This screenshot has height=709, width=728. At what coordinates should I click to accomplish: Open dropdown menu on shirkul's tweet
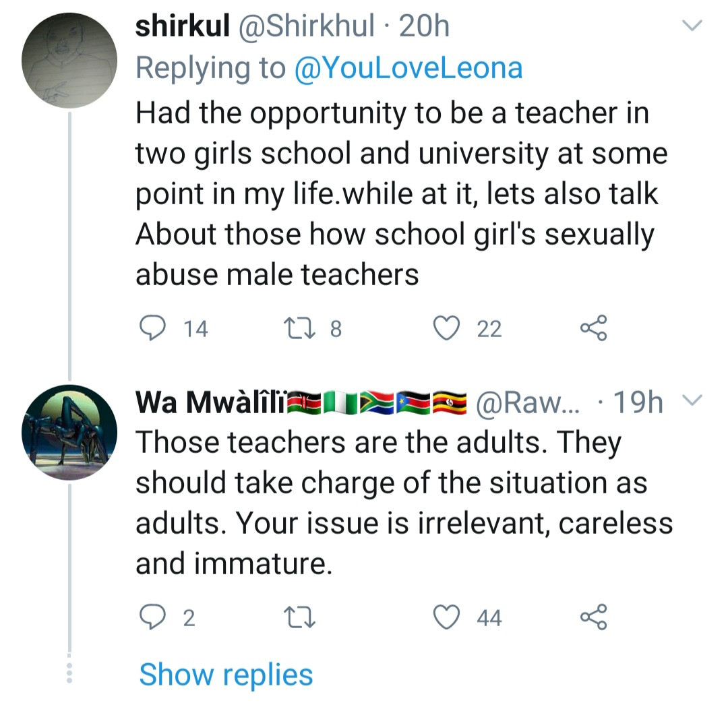click(x=692, y=27)
